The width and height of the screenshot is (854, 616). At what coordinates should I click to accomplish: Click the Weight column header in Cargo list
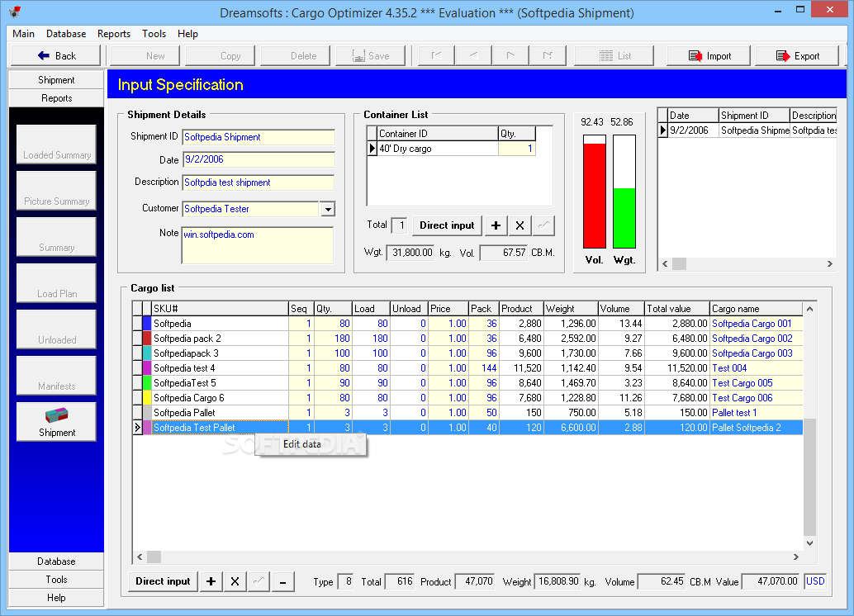pyautogui.click(x=571, y=309)
